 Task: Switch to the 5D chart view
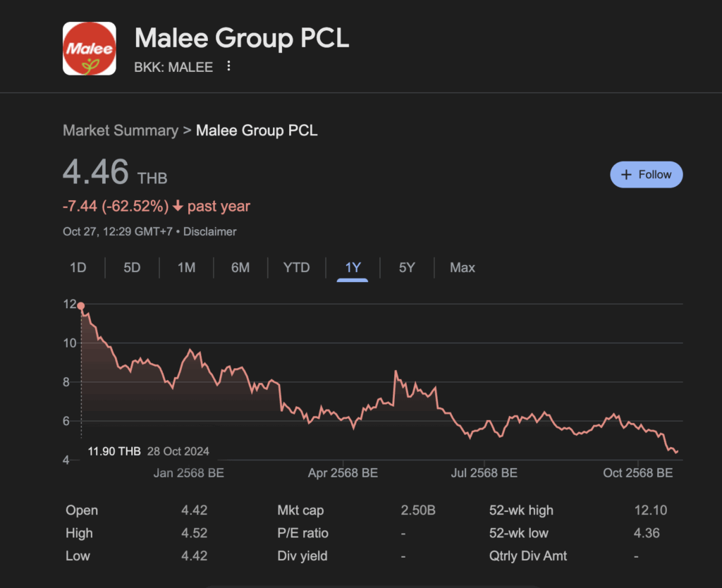pyautogui.click(x=131, y=267)
